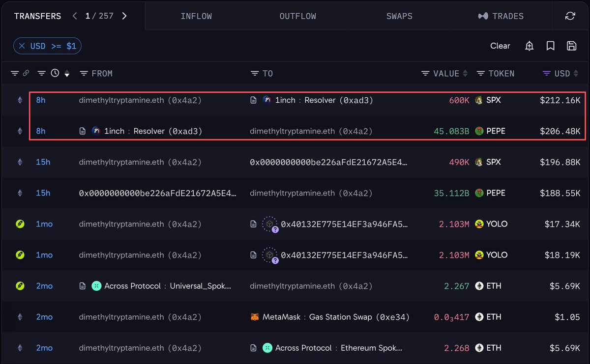Click the value 2.267 in the ETH row
This screenshot has height=364, width=590.
(x=457, y=286)
